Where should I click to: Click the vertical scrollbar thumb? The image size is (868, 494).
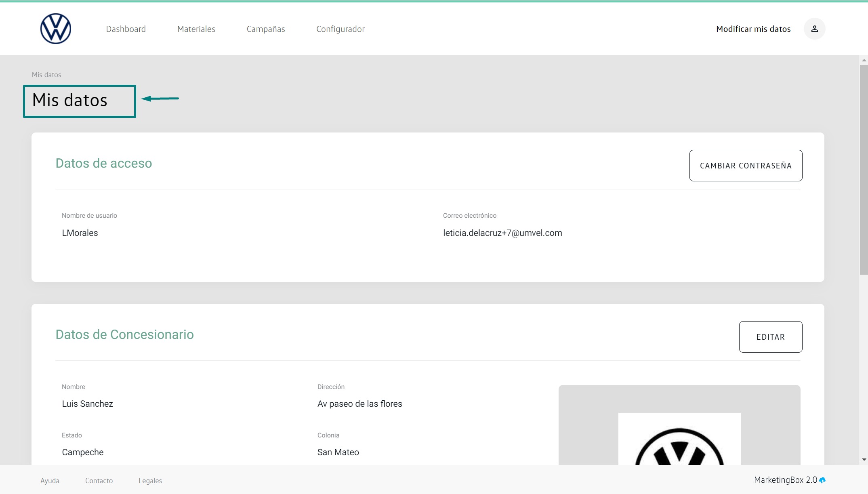[864, 170]
